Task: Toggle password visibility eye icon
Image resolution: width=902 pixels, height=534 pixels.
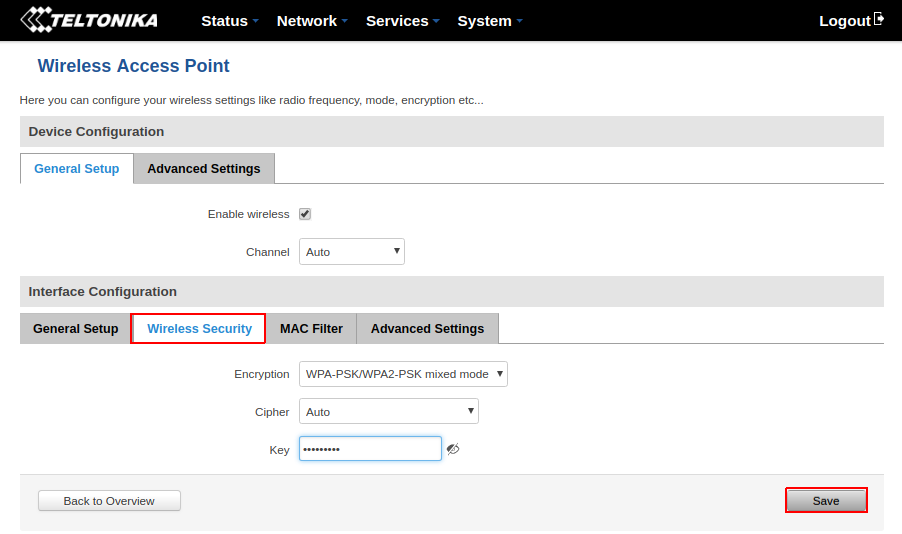Action: 453,449
